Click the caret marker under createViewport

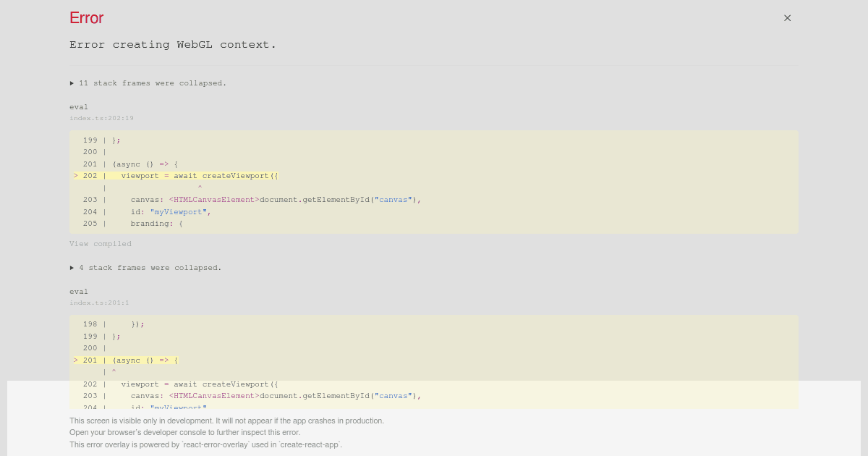point(200,187)
